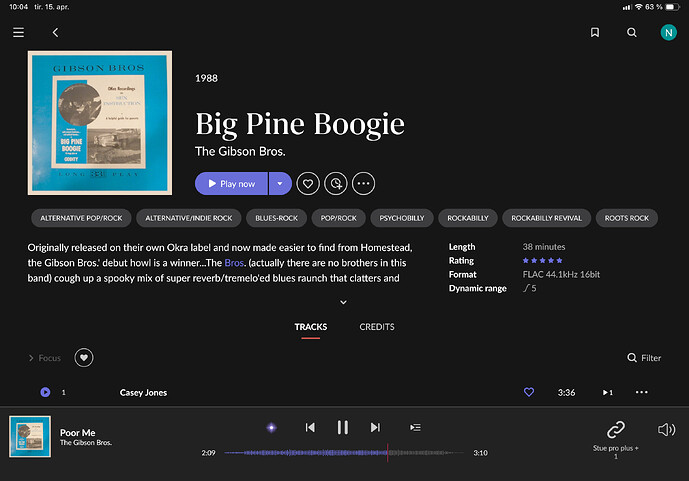Open The Gibson Bros. in now playing bar
The width and height of the screenshot is (689, 481).
[x=86, y=443]
